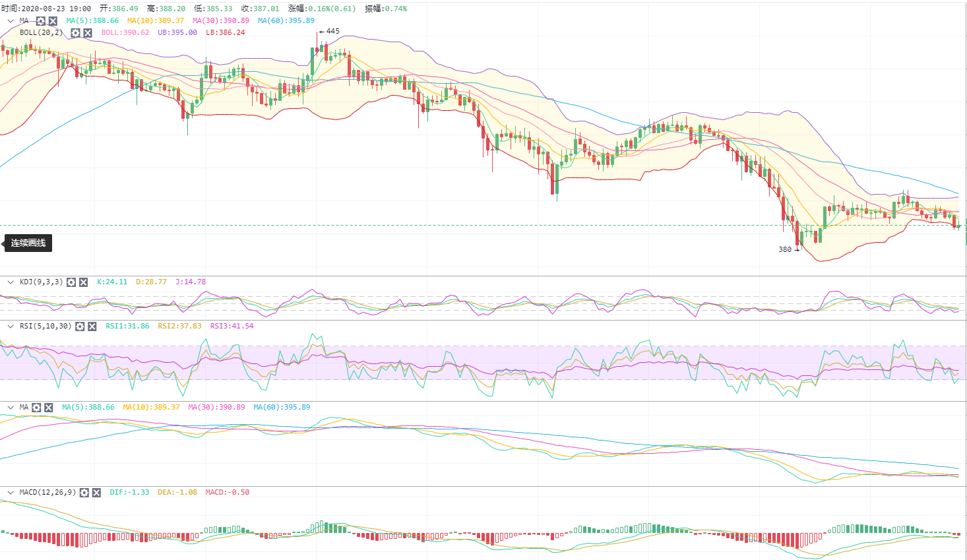967x560 pixels.
Task: Collapse the MACD panel using its chevron
Action: coord(11,493)
